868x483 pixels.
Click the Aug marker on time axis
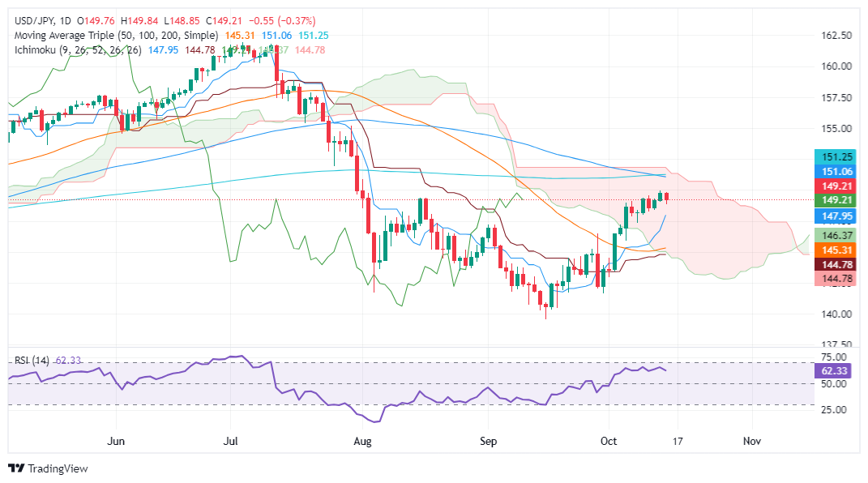point(362,441)
